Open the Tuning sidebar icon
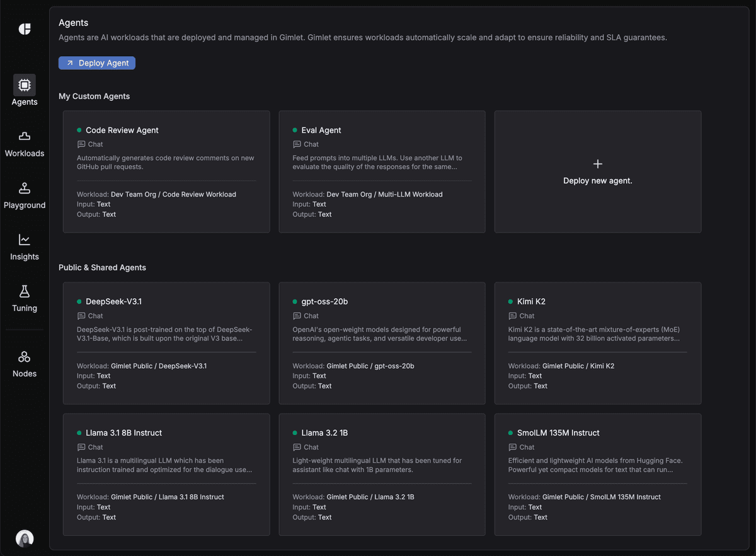 tap(24, 291)
